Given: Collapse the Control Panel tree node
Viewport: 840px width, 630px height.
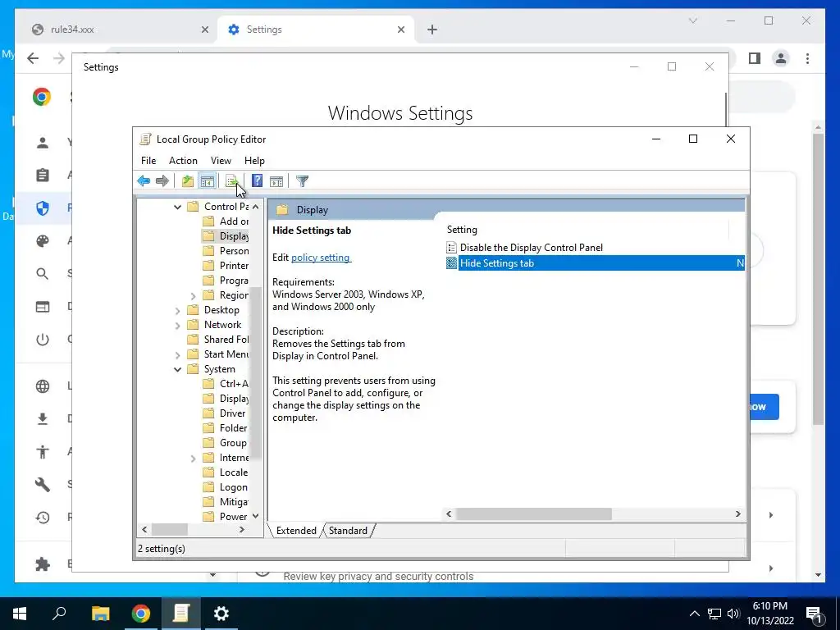Looking at the screenshot, I should tap(177, 207).
